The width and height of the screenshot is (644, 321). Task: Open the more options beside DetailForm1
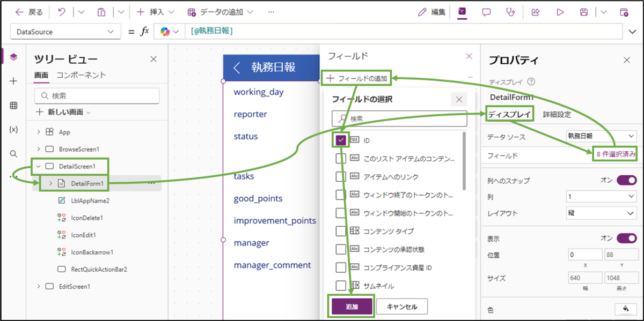click(151, 183)
